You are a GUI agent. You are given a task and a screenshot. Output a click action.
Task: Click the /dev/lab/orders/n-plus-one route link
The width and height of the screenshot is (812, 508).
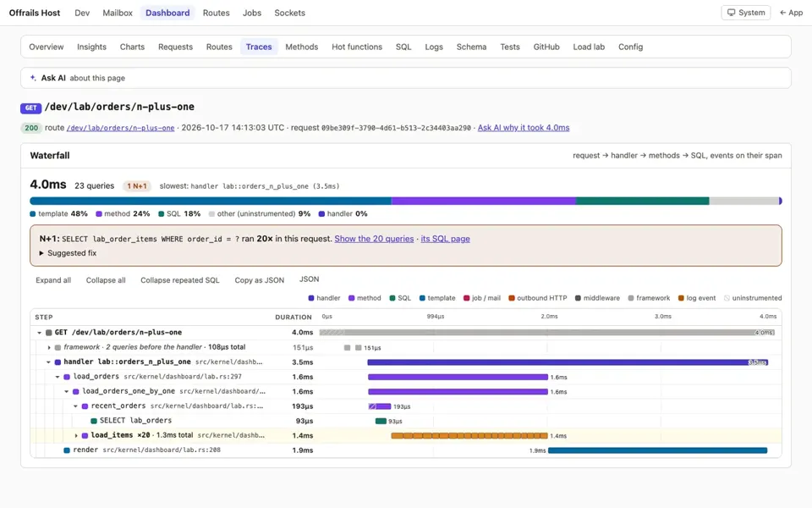click(x=120, y=128)
